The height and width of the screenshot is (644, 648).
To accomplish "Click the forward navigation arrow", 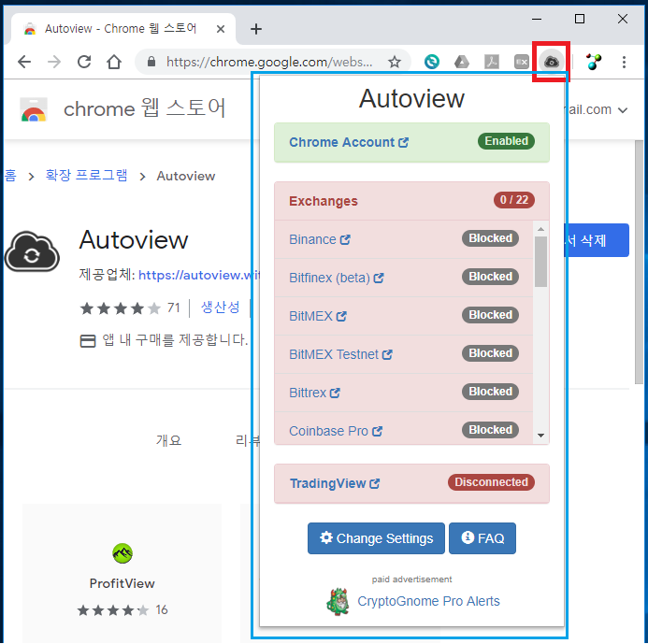I will pos(54,62).
